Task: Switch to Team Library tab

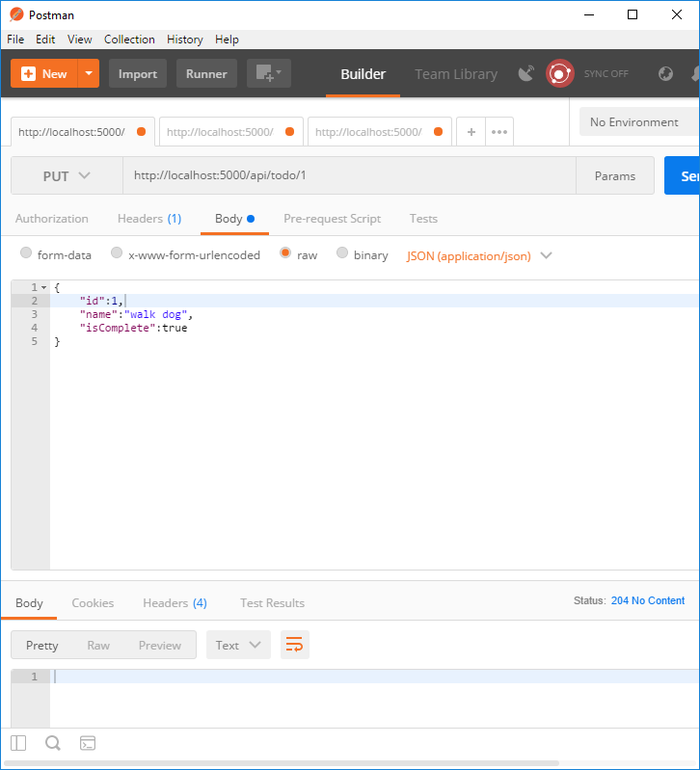Action: pos(456,74)
